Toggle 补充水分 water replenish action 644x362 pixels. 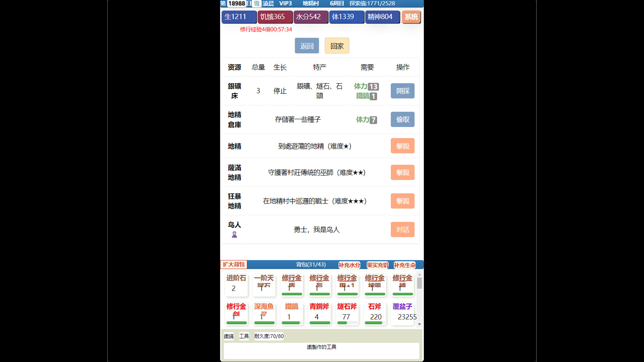(x=349, y=265)
